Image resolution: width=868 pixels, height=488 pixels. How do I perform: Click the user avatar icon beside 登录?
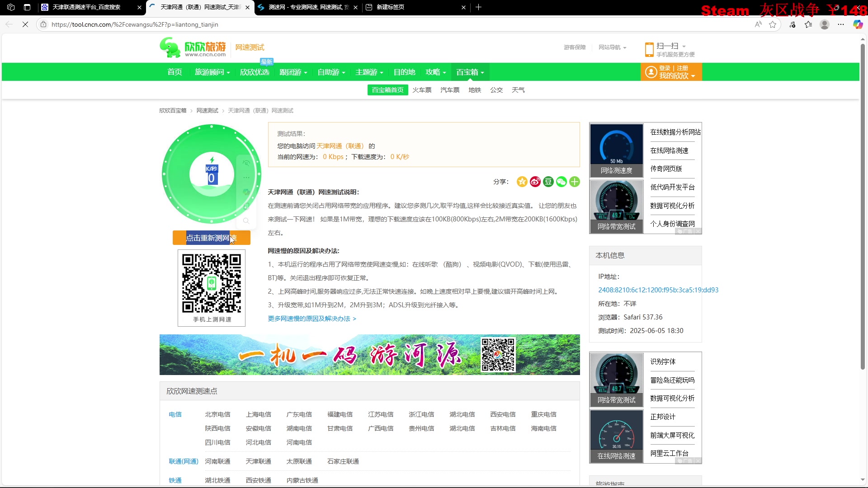[651, 72]
